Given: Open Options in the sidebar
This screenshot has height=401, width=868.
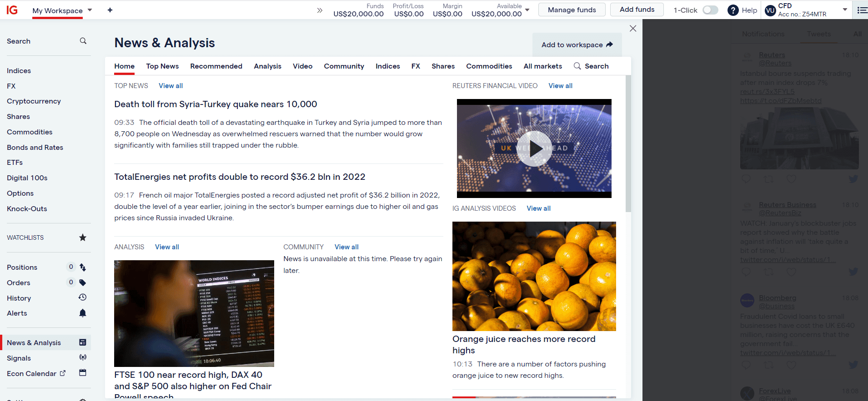Looking at the screenshot, I should 20,193.
